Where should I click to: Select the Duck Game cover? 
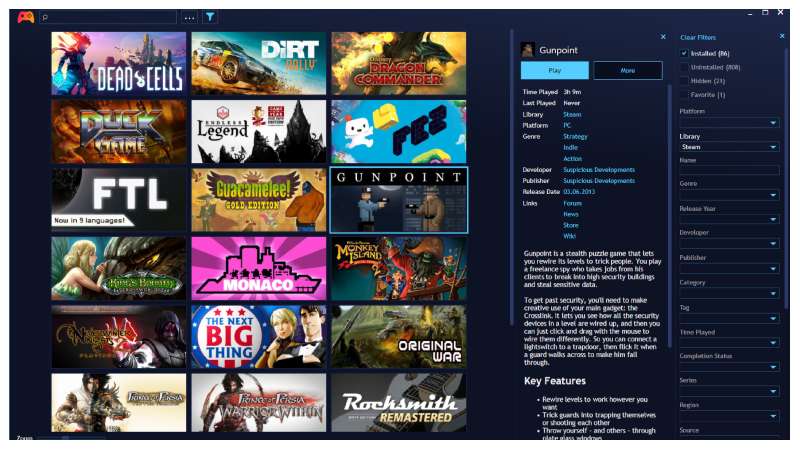pyautogui.click(x=118, y=132)
